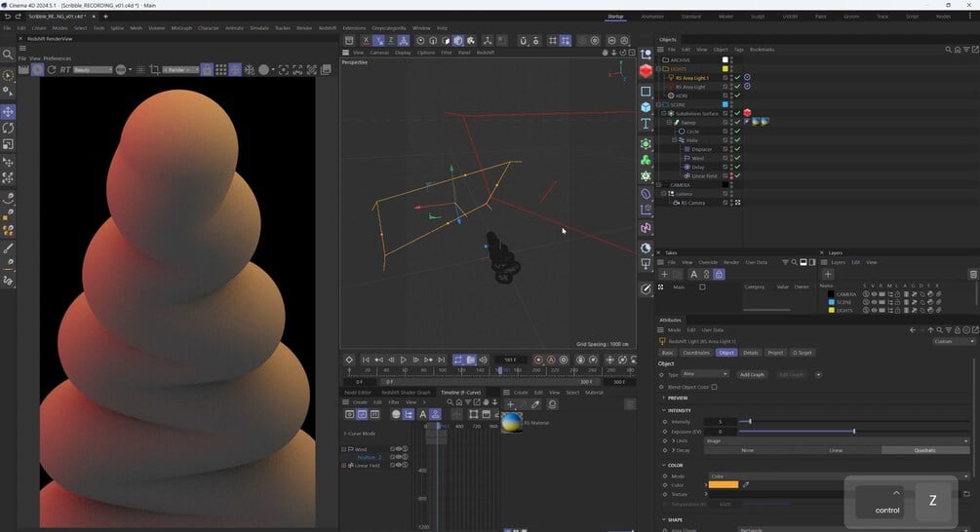
Task: Play the animation forward
Action: 403,360
